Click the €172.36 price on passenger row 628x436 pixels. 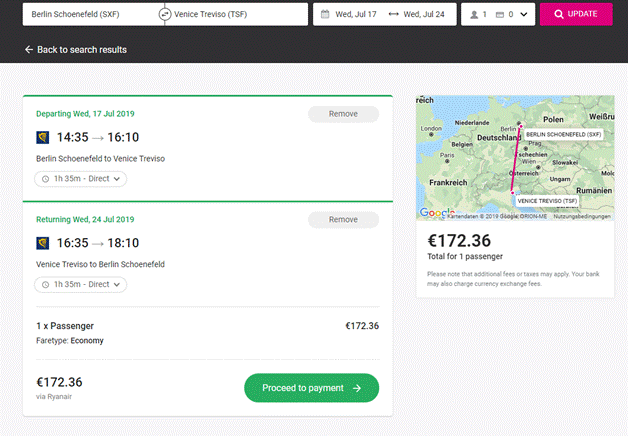click(362, 326)
